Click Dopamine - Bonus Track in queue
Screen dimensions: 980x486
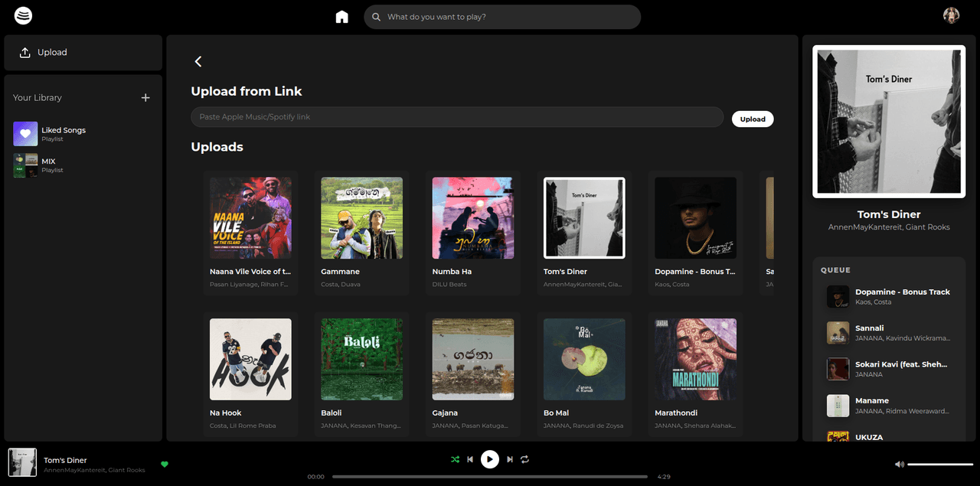tap(889, 296)
